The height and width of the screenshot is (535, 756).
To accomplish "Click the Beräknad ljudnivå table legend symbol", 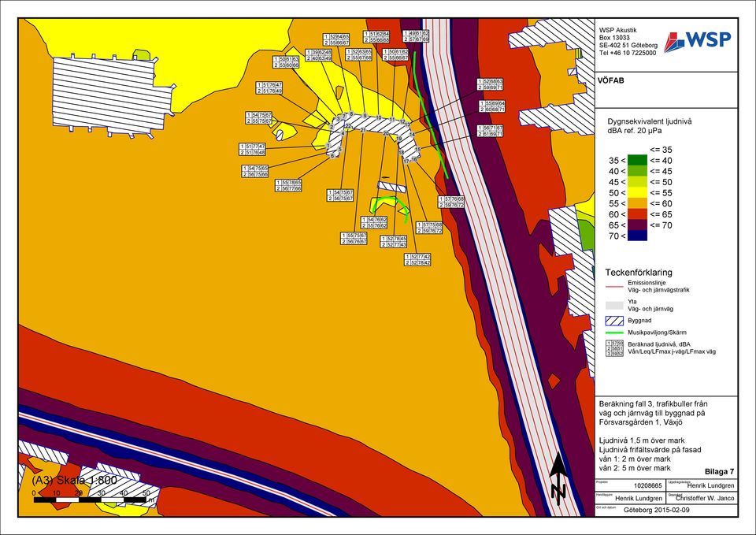I will (615, 348).
